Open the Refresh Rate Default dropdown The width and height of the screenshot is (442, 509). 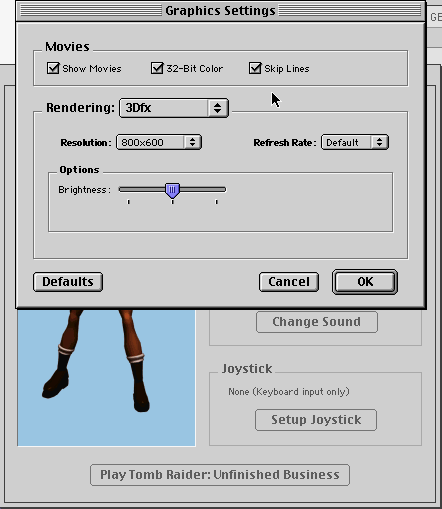tap(355, 142)
